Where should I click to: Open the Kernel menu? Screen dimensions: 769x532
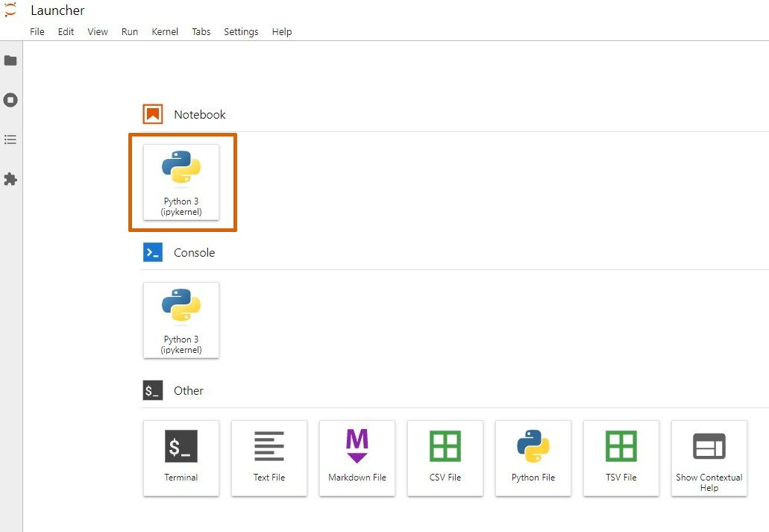coord(165,31)
